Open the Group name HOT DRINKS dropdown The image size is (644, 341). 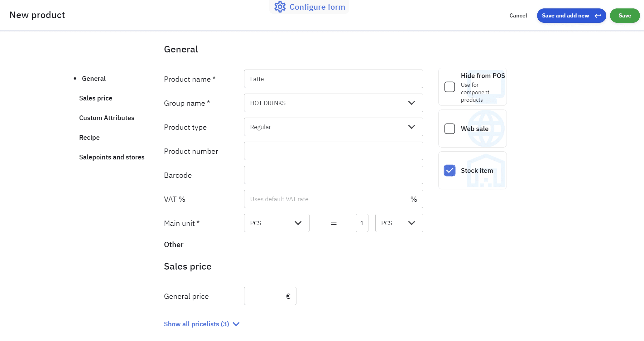(x=333, y=103)
